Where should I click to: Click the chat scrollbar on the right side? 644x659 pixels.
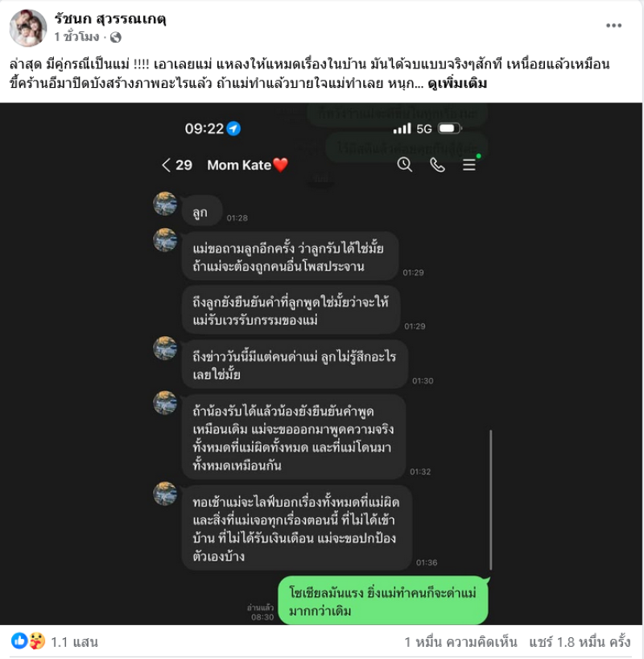[491, 499]
